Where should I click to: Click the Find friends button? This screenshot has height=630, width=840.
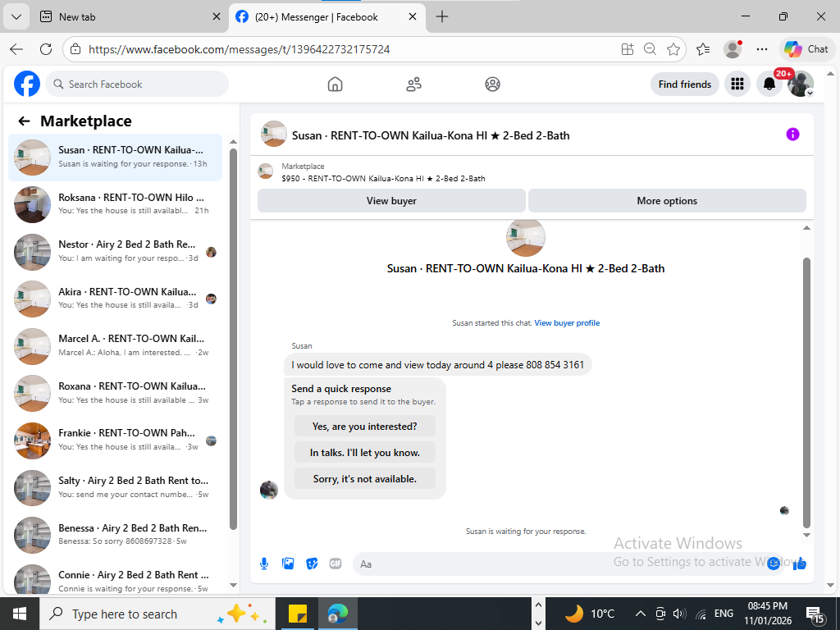(685, 84)
